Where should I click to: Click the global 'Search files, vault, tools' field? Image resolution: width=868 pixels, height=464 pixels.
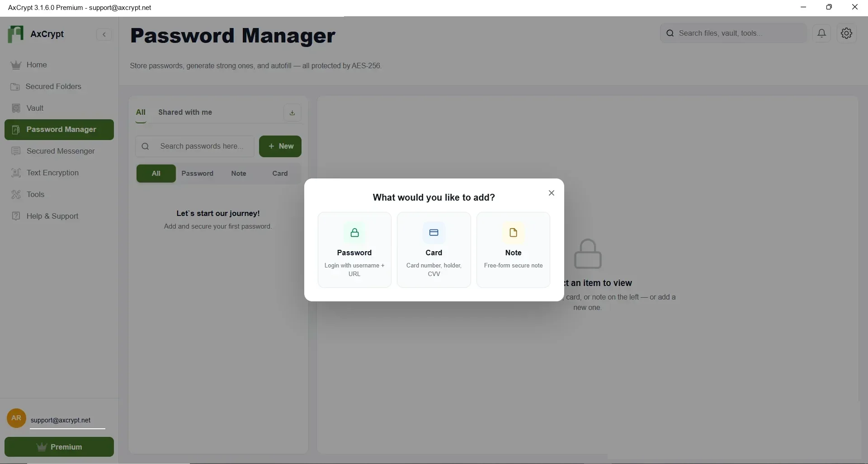point(733,33)
